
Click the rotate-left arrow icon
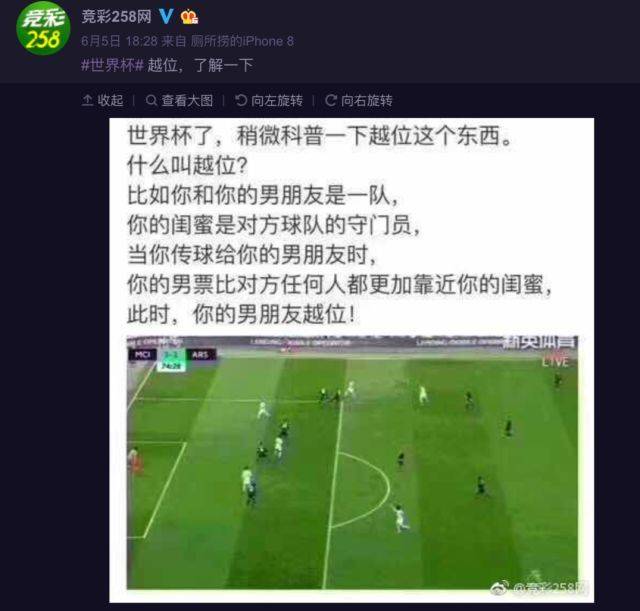click(x=241, y=100)
